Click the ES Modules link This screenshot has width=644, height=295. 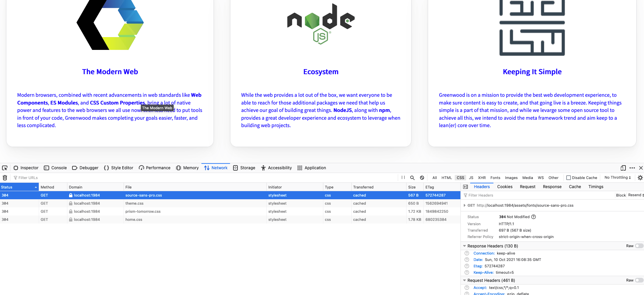click(64, 103)
